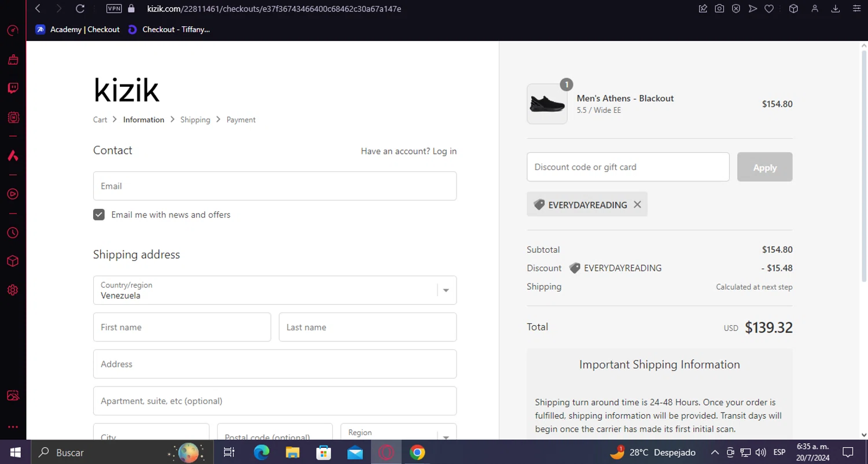
Task: Switch to Opera GX in taskbar
Action: [x=386, y=452]
